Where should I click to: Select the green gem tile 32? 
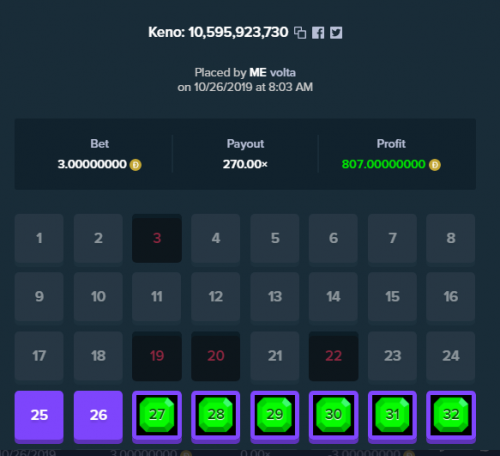point(451,415)
